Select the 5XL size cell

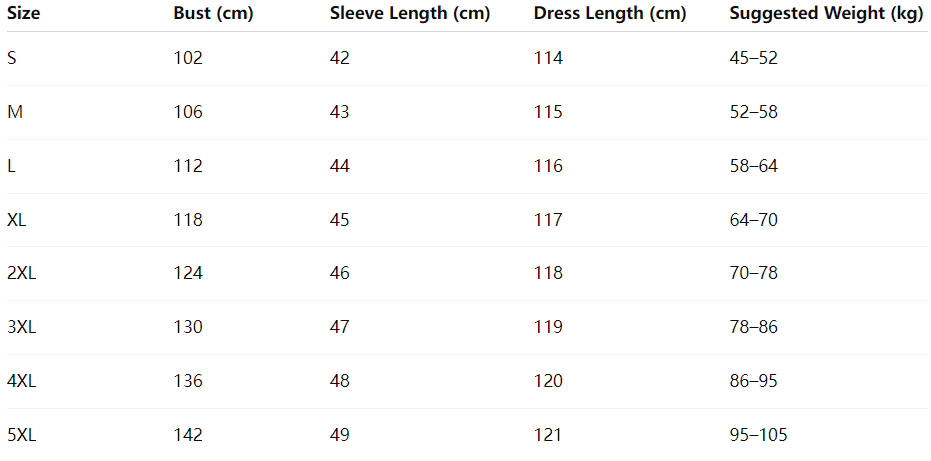tap(21, 435)
